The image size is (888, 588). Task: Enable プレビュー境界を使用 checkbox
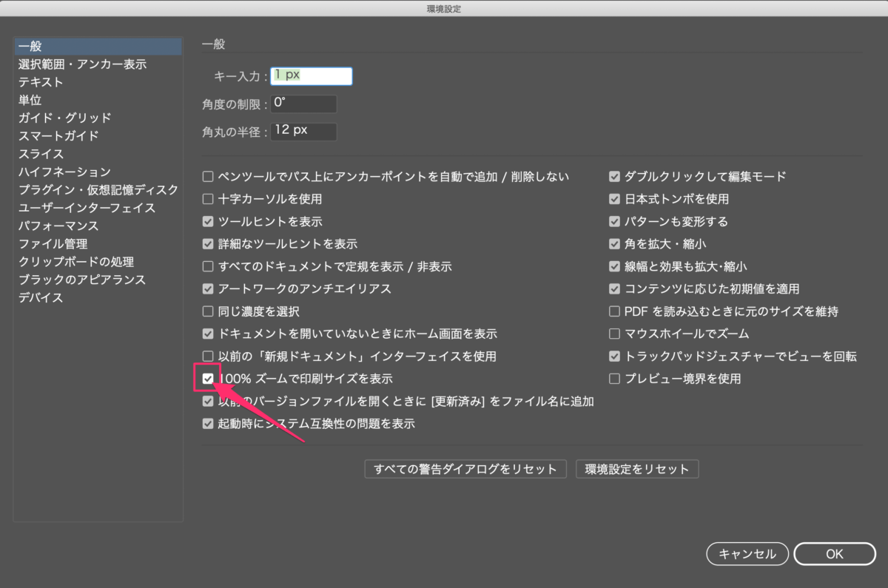coord(614,379)
